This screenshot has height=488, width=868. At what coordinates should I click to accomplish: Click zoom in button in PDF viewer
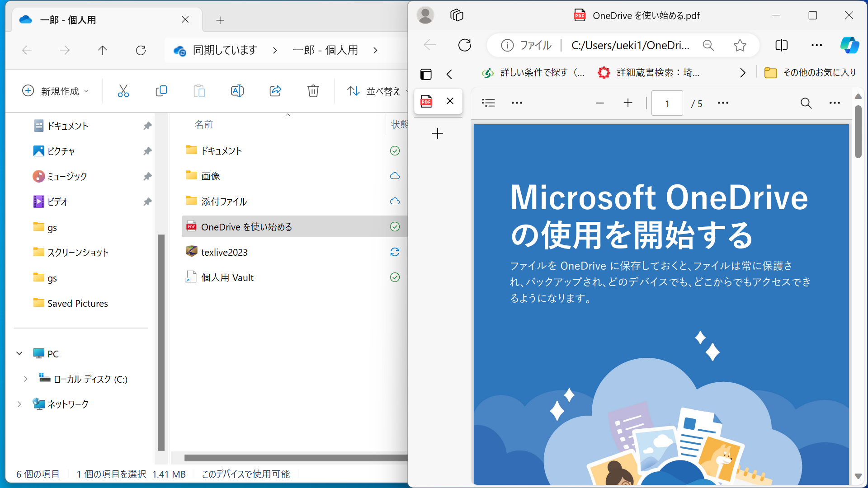point(628,103)
